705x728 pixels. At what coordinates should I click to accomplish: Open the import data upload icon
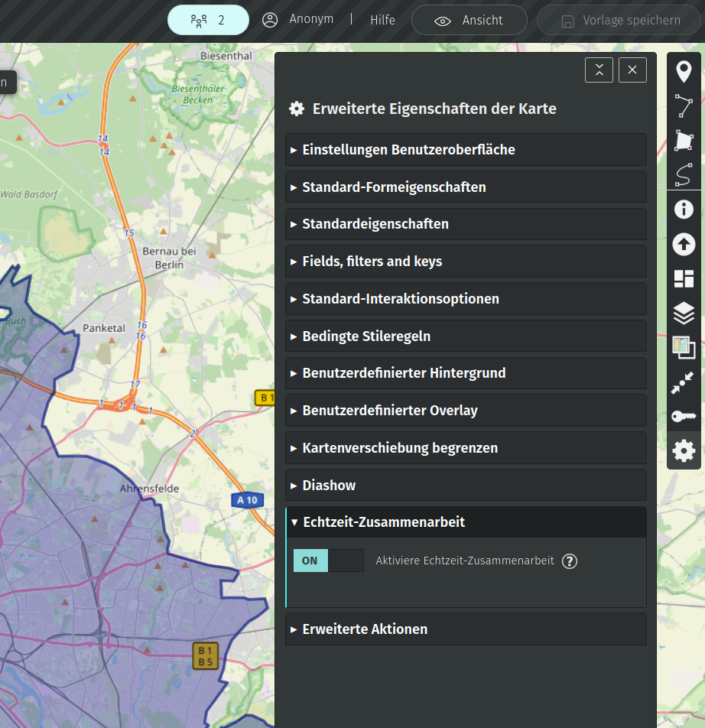click(x=684, y=244)
